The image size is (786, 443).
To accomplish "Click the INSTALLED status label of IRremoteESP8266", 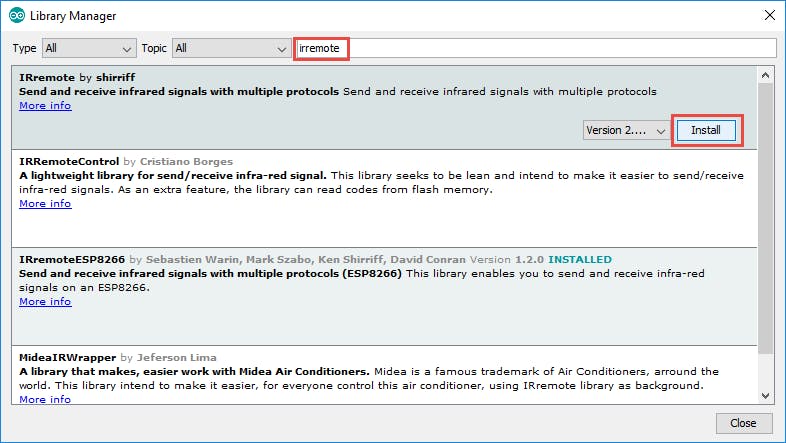I will (x=580, y=260).
